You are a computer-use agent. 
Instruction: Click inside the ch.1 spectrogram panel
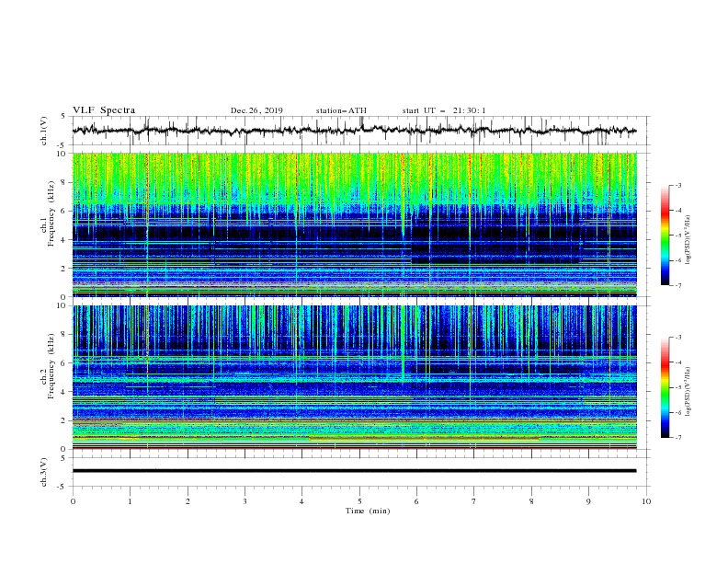[355, 224]
